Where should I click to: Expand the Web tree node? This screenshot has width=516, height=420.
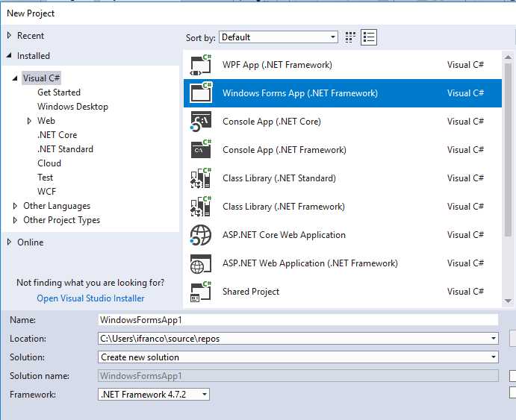29,121
